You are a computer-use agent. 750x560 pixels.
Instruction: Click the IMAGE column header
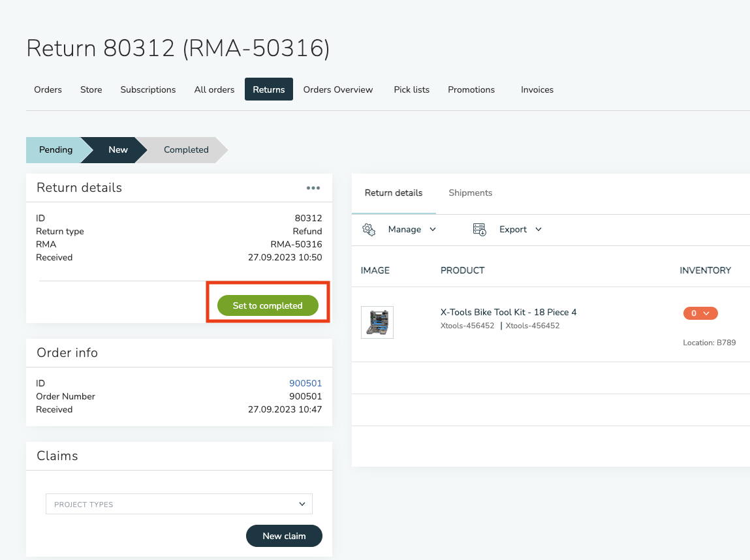375,271
